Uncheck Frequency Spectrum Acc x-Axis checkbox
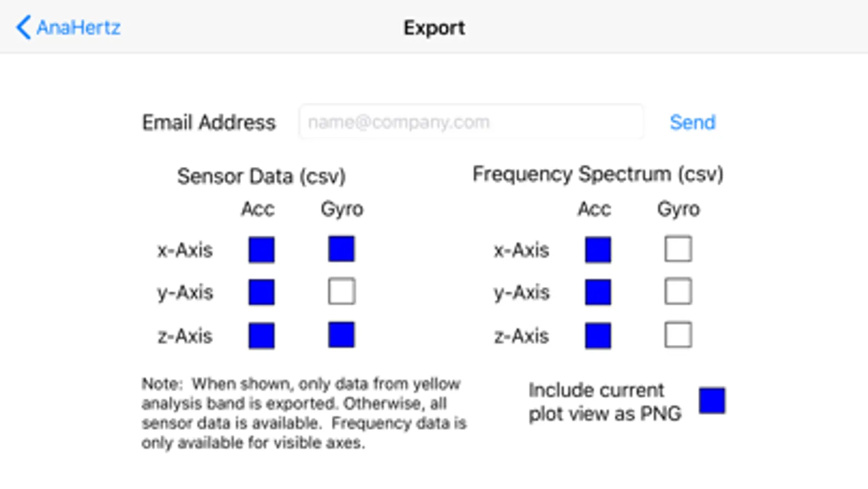Screen dimensions: 868x489 598,249
